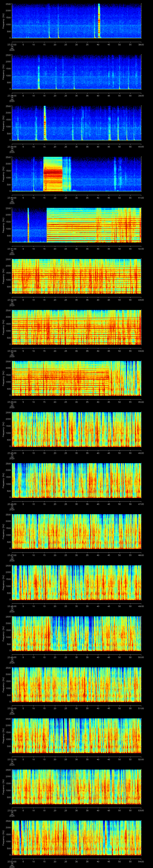The width and height of the screenshot is (153, 868).
Task: Click the "41:00" end time label
Action: coord(141,197)
